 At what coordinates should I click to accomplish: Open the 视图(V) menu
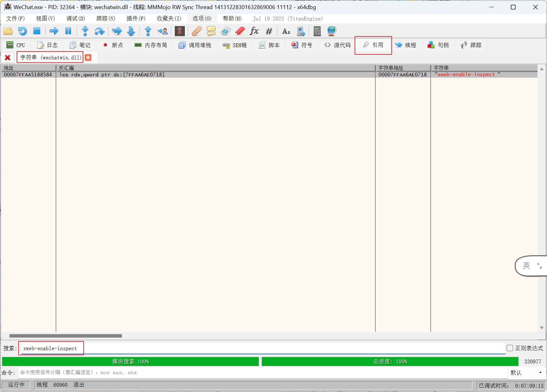point(45,19)
